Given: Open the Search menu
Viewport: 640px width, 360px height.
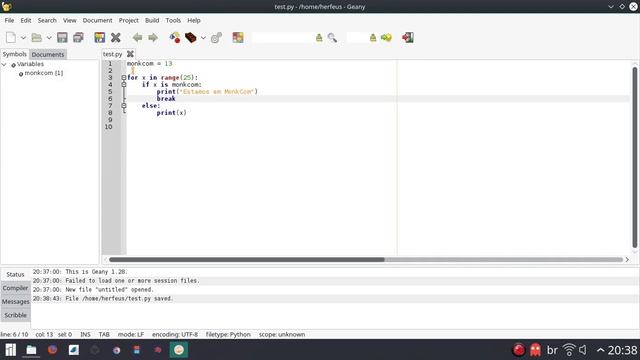Looking at the screenshot, I should point(47,20).
